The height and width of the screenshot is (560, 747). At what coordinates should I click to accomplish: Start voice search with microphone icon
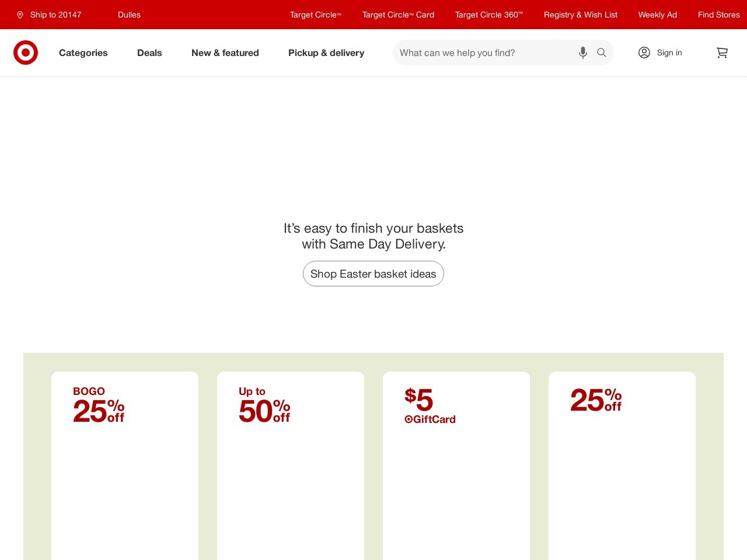point(582,52)
